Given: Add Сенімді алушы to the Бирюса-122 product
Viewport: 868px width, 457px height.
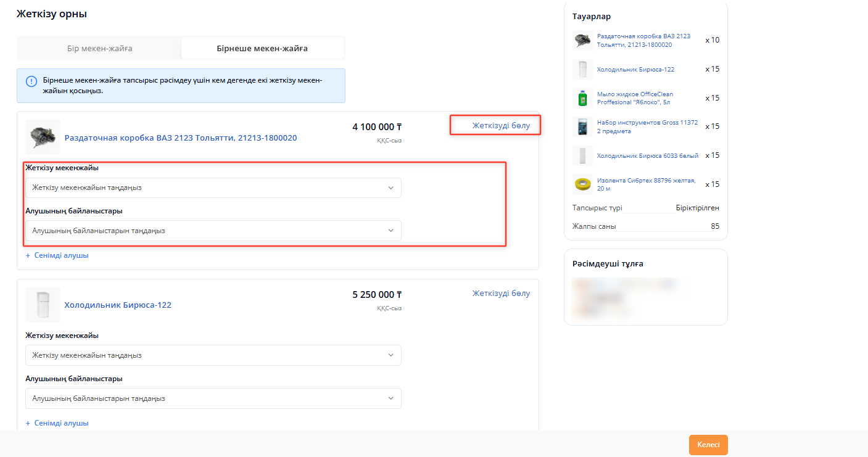Looking at the screenshot, I should click(x=57, y=423).
